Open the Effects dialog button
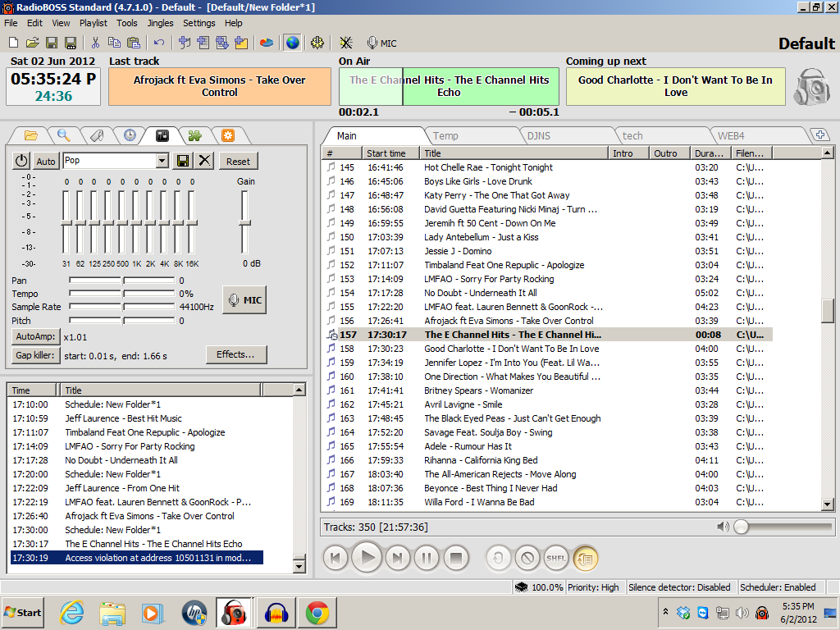This screenshot has height=630, width=840. [x=236, y=354]
